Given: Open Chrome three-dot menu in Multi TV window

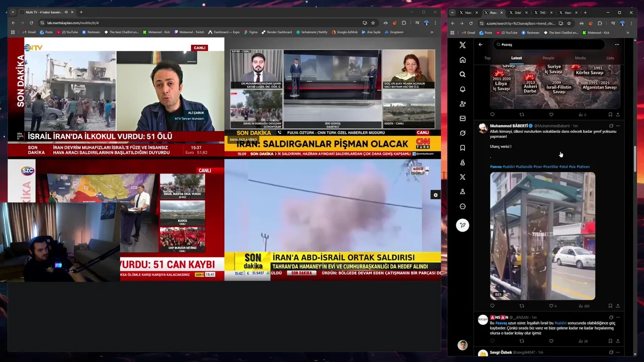Looking at the screenshot, I should click(435, 23).
